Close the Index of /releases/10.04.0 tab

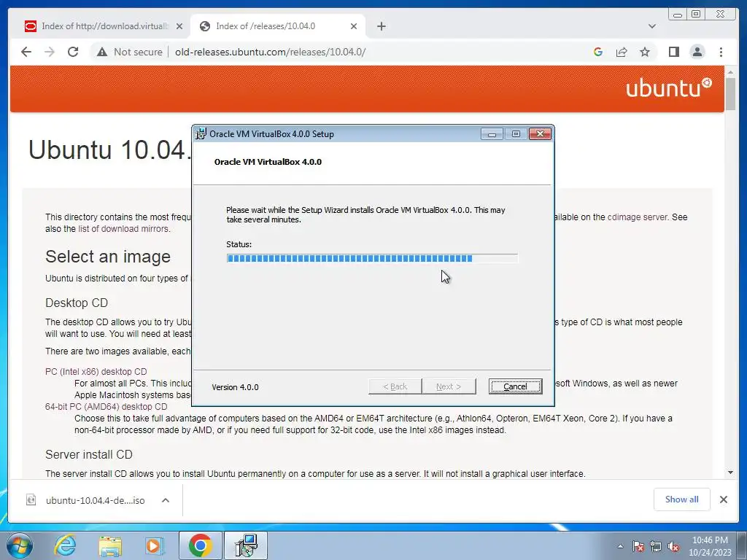(x=354, y=26)
